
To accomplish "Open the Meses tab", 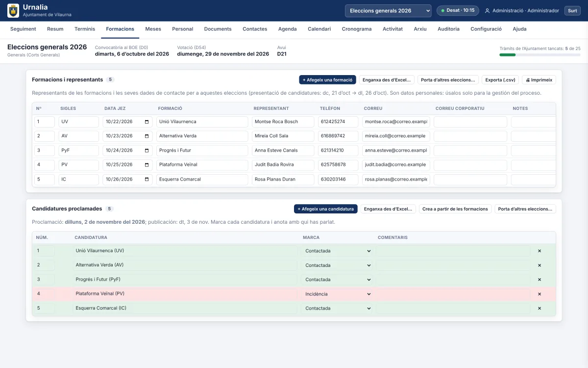I will pyautogui.click(x=153, y=29).
